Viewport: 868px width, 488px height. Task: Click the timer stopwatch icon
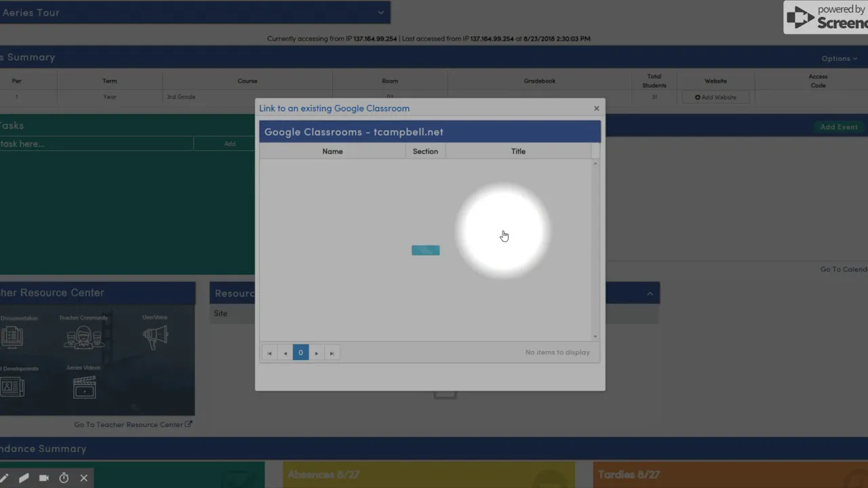coord(64,478)
